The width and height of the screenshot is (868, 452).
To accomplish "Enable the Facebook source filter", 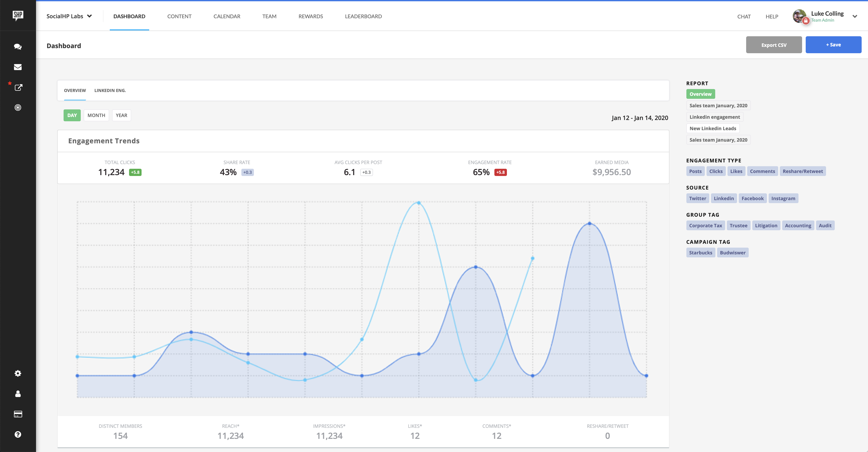I will tap(753, 198).
